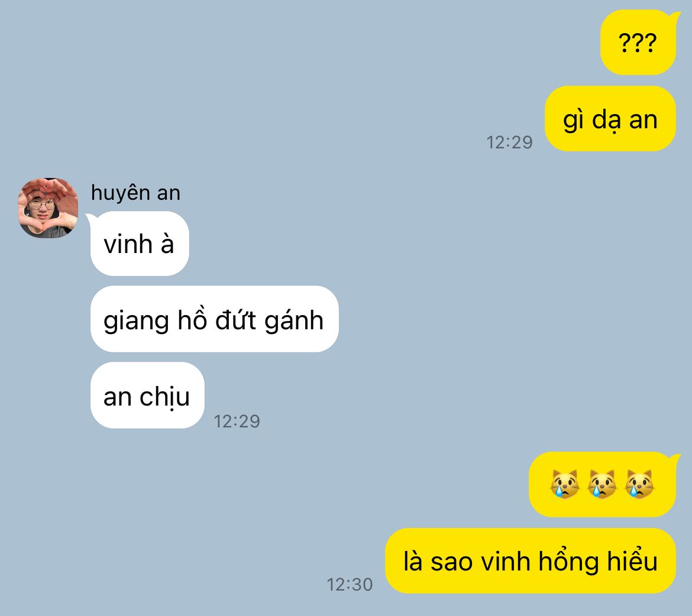Screen dimensions: 692x616
Task: Click the 12:30 timestamp near the last message
Action: (x=350, y=585)
